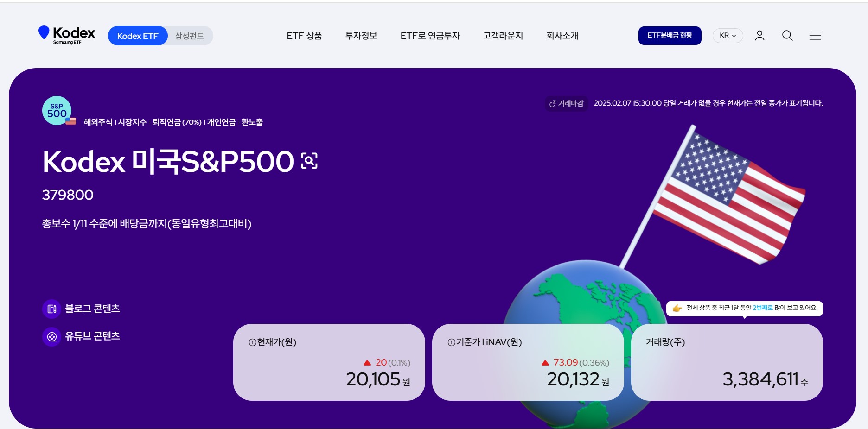
Task: Click the 퇴직연금(70%) tag
Action: tap(177, 122)
